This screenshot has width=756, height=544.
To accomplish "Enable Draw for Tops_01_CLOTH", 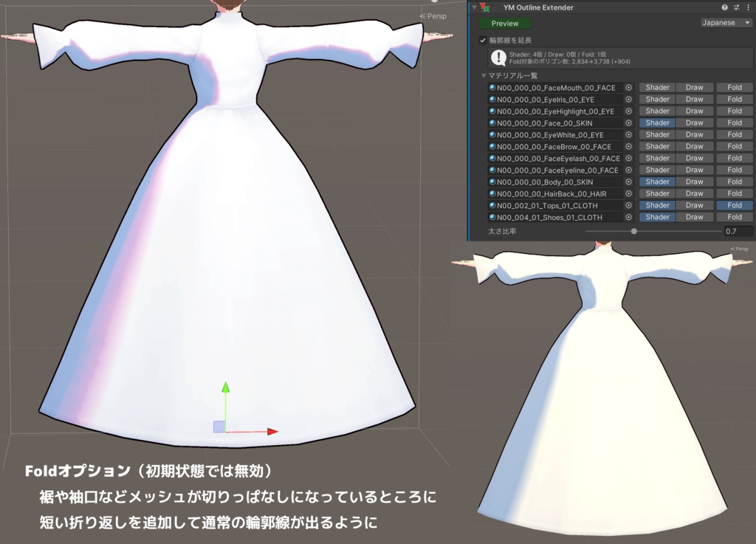I will (x=694, y=205).
